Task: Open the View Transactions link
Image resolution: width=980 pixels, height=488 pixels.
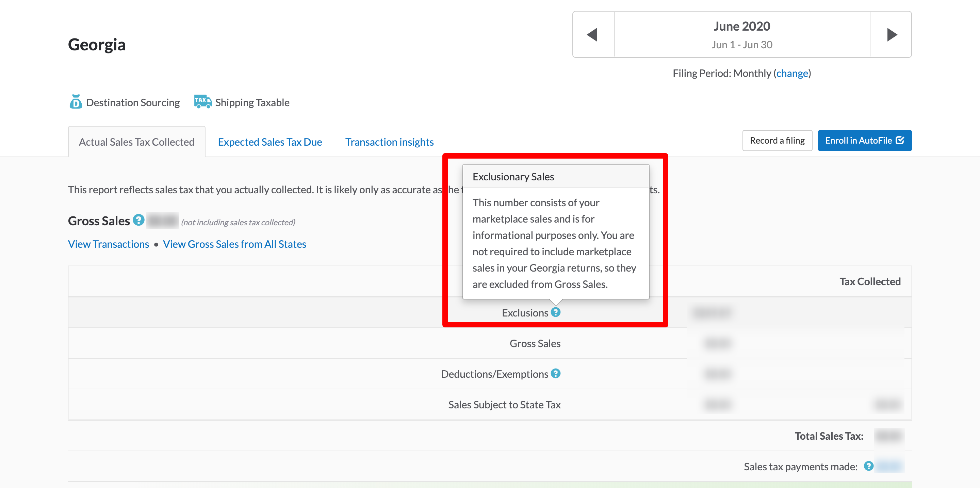Action: point(108,244)
